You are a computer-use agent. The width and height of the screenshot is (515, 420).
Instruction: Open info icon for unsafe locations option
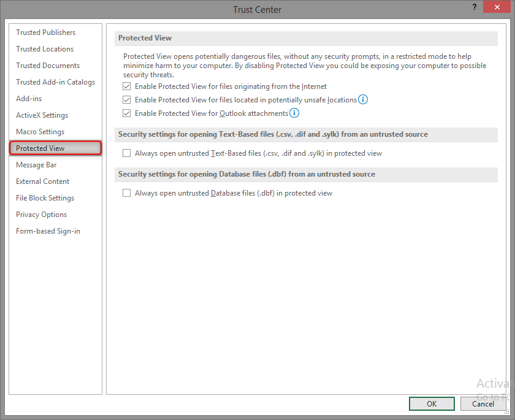[362, 99]
